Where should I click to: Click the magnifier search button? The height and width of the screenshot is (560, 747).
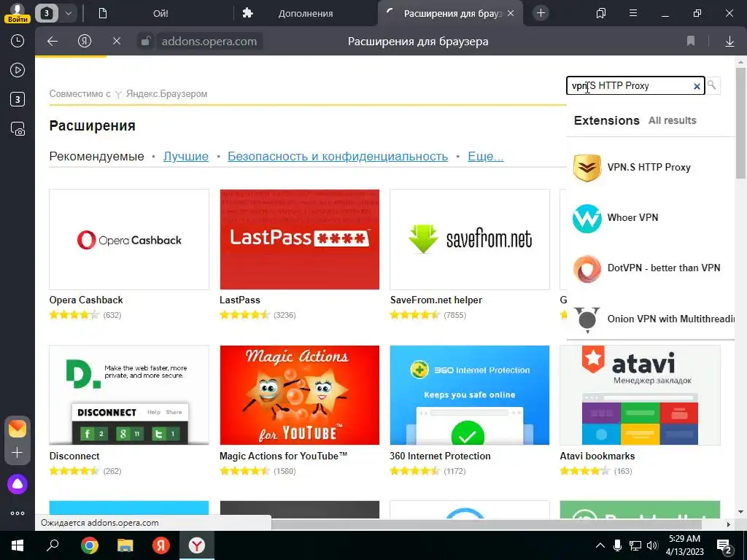click(712, 85)
